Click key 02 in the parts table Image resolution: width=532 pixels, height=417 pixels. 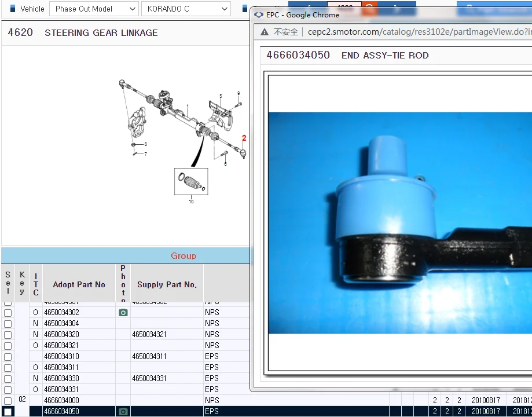pos(22,400)
